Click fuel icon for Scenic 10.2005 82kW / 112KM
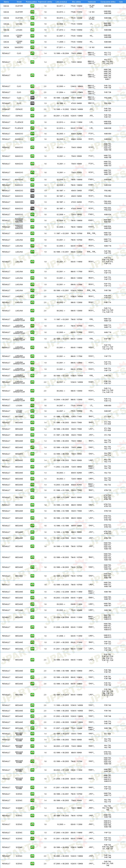The height and width of the screenshot is (868, 126). click(32, 825)
